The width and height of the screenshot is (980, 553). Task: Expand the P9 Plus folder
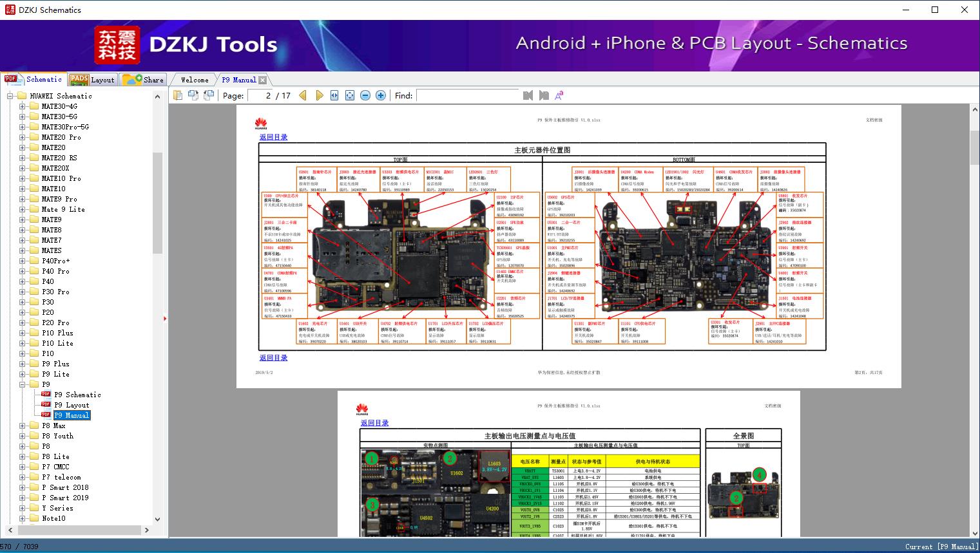click(x=23, y=364)
